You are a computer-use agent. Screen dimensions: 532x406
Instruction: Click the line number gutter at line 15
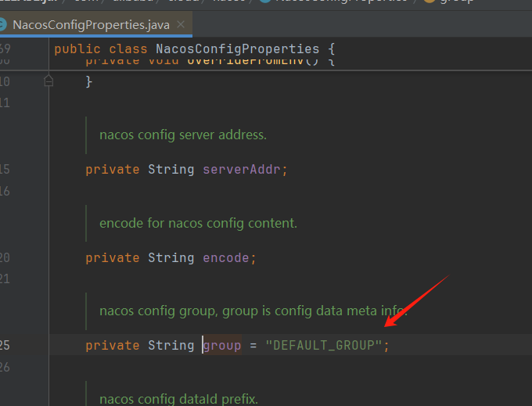click(x=5, y=169)
